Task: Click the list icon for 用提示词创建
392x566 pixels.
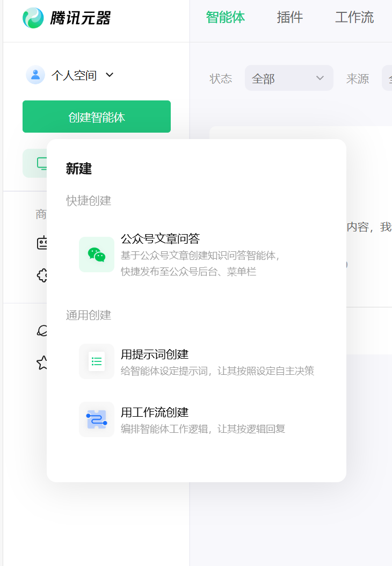Action: pyautogui.click(x=97, y=361)
